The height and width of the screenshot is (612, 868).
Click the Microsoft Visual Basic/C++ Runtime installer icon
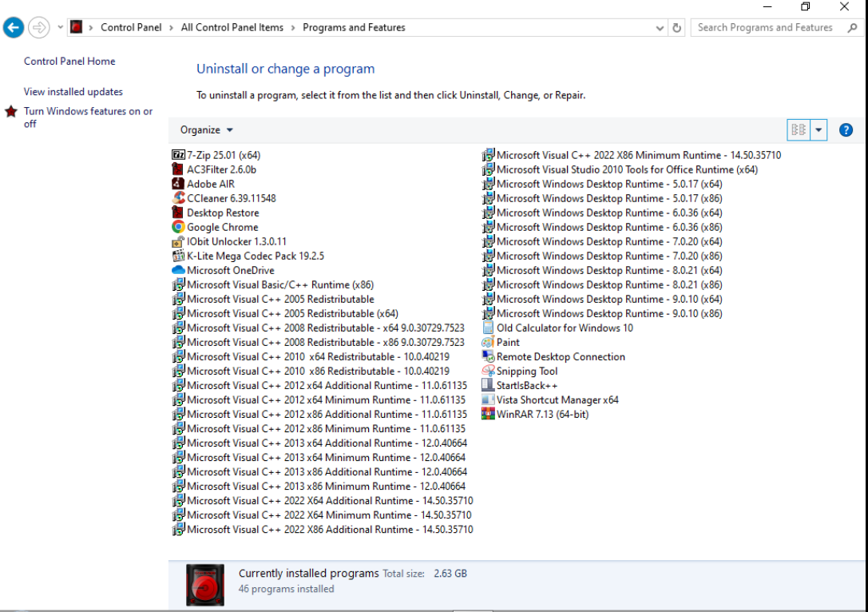point(178,284)
